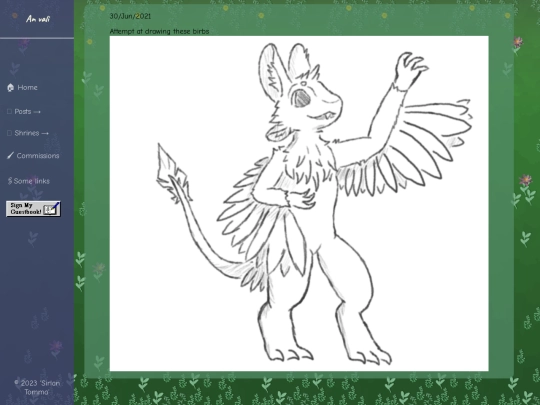Open the Some links page
Image resolution: width=540 pixels, height=405 pixels.
pyautogui.click(x=29, y=181)
